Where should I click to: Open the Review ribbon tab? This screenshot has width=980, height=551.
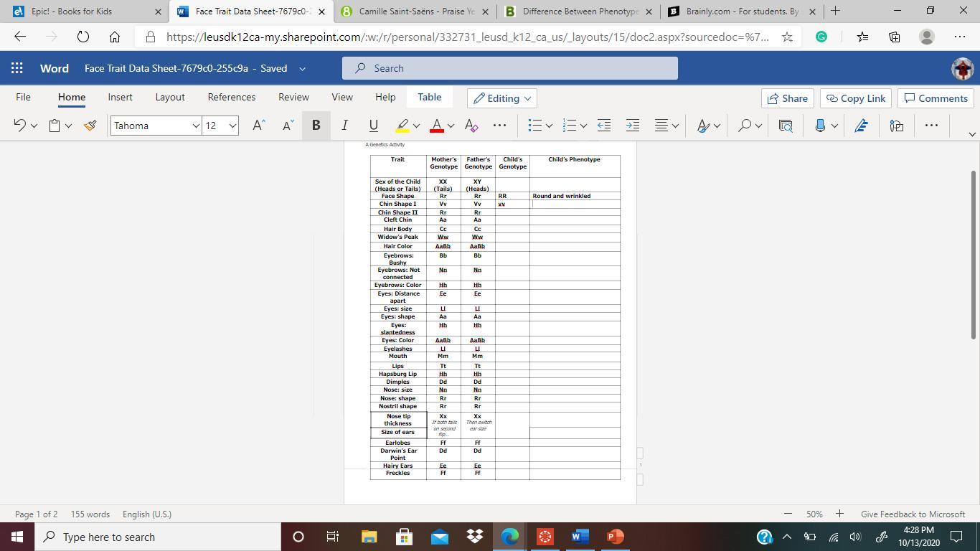(x=293, y=97)
